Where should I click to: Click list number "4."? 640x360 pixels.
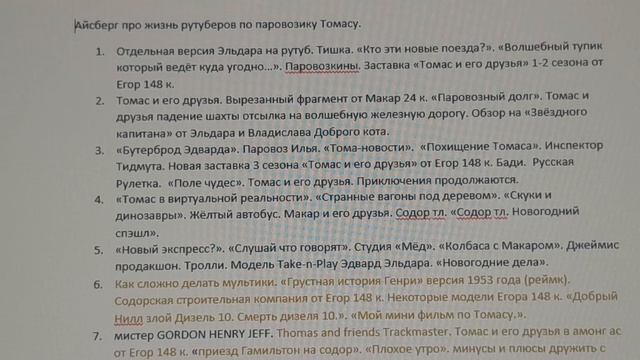(99, 200)
